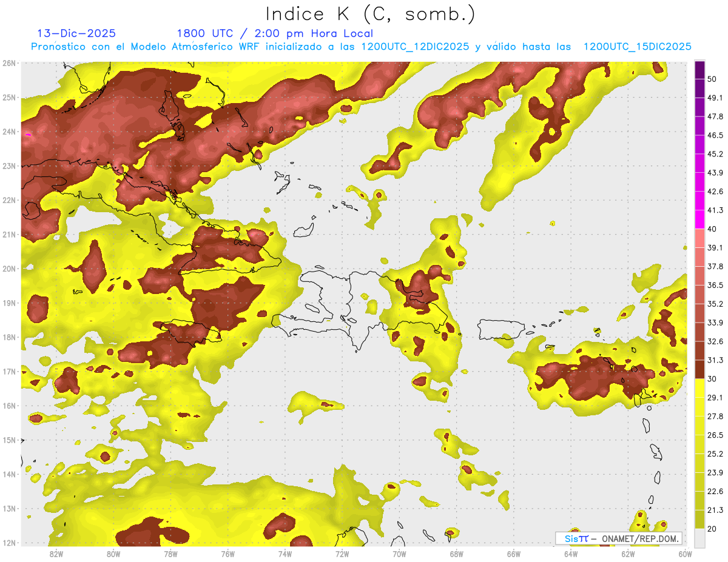Screen dimensions: 728x562
Task: Click the 19N latitude label
Action: click(9, 303)
